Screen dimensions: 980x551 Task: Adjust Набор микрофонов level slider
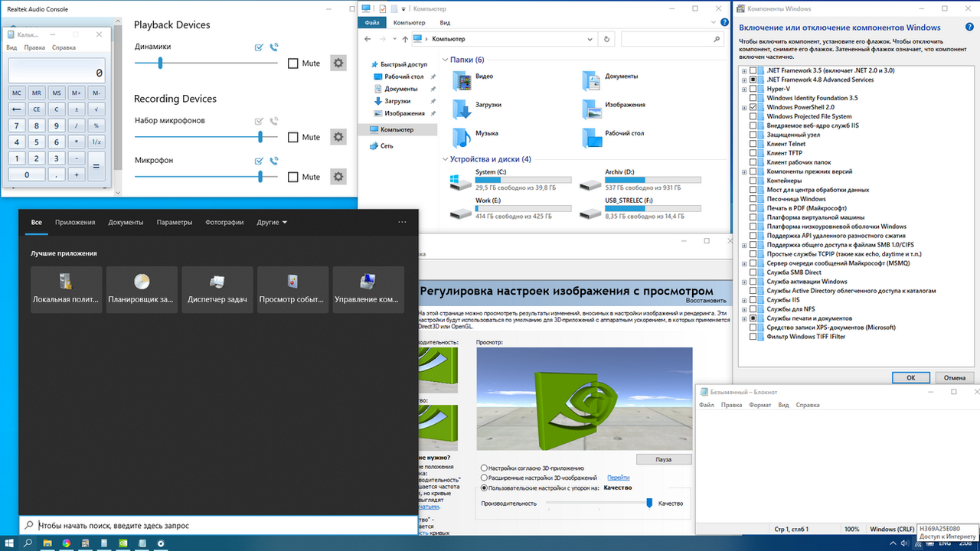click(206, 137)
